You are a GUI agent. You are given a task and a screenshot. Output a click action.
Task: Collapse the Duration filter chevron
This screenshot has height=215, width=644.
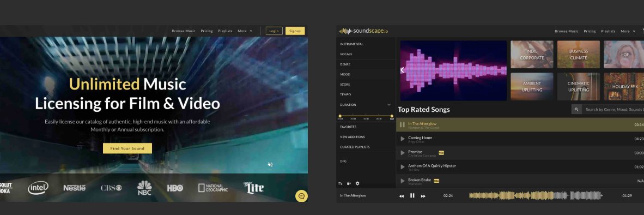pyautogui.click(x=389, y=105)
